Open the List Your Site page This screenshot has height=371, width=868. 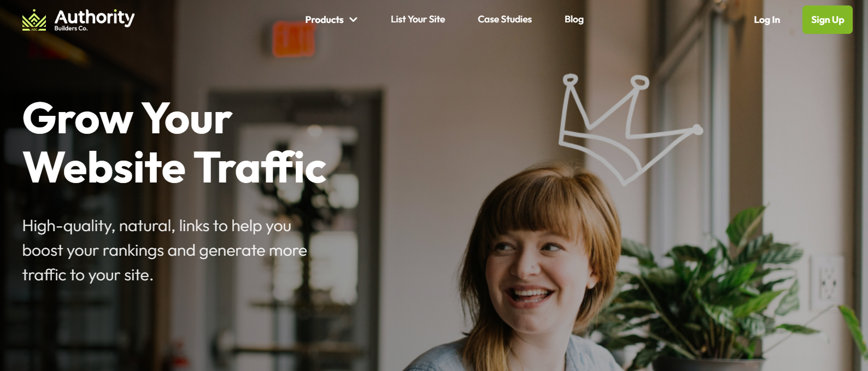click(418, 19)
